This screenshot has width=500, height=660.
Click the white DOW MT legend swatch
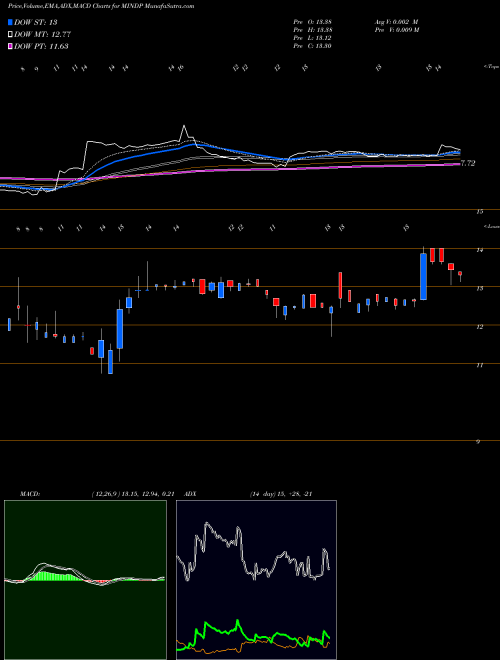coord(11,35)
